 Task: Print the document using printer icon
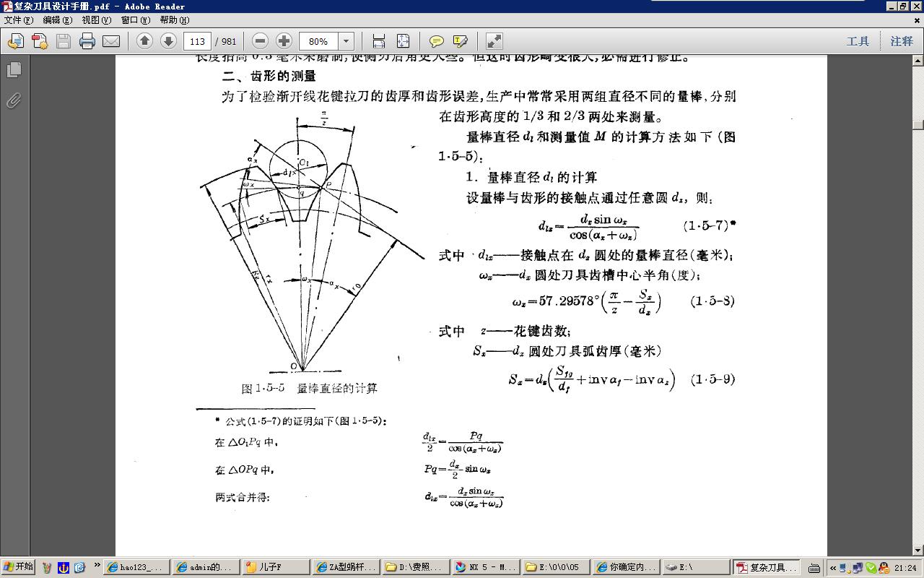87,41
